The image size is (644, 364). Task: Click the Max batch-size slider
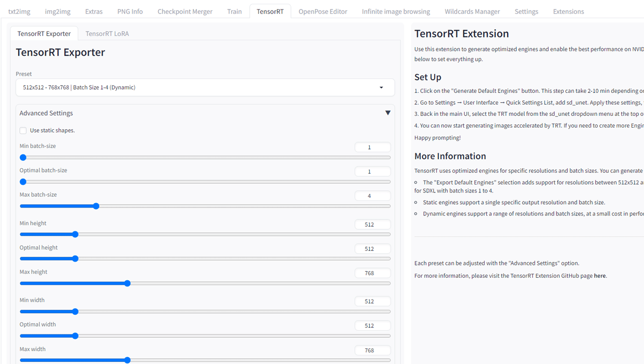tap(205, 206)
